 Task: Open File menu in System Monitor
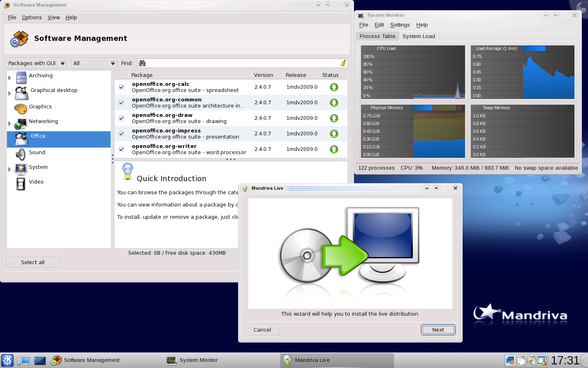[364, 25]
